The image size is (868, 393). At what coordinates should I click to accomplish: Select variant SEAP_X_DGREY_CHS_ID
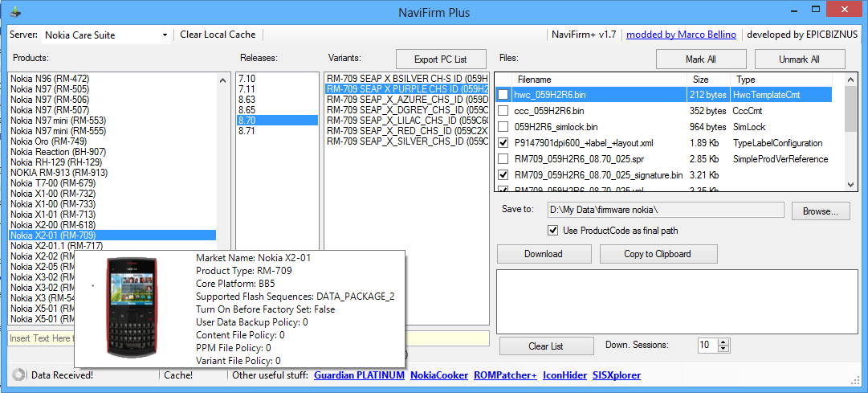pos(407,110)
